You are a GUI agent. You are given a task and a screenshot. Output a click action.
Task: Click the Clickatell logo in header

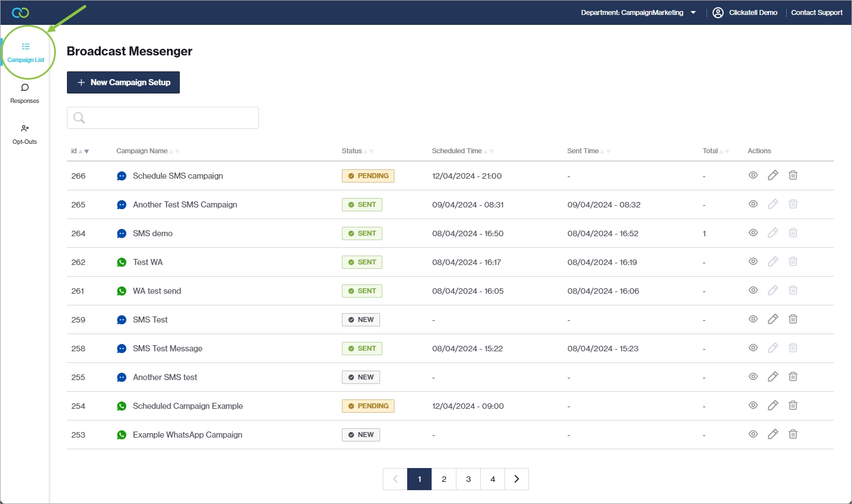click(x=20, y=13)
